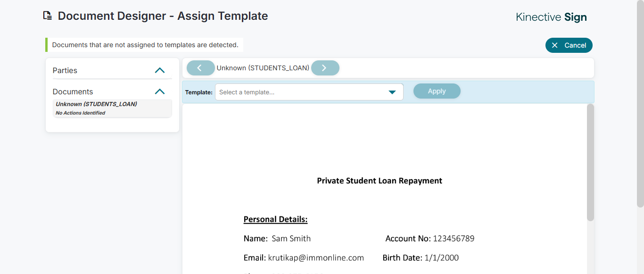Click the Cancel button label

point(575,45)
